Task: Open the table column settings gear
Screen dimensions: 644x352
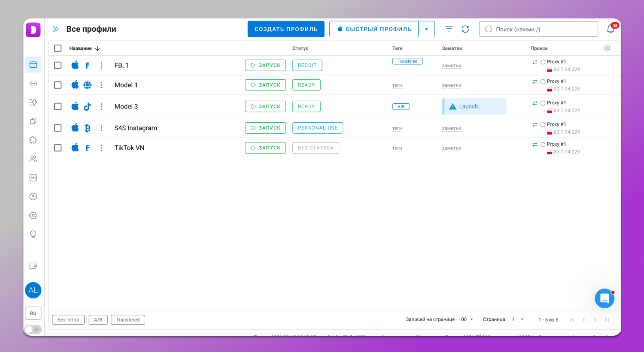Action: coord(607,48)
